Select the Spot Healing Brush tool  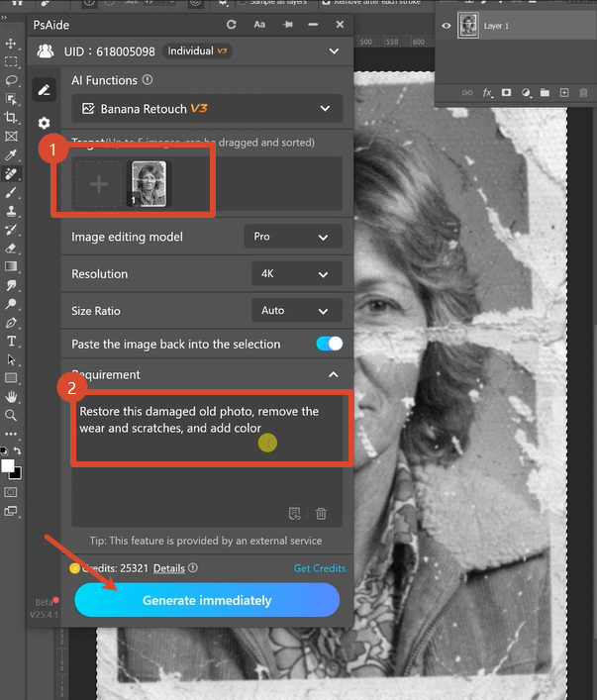pos(11,173)
